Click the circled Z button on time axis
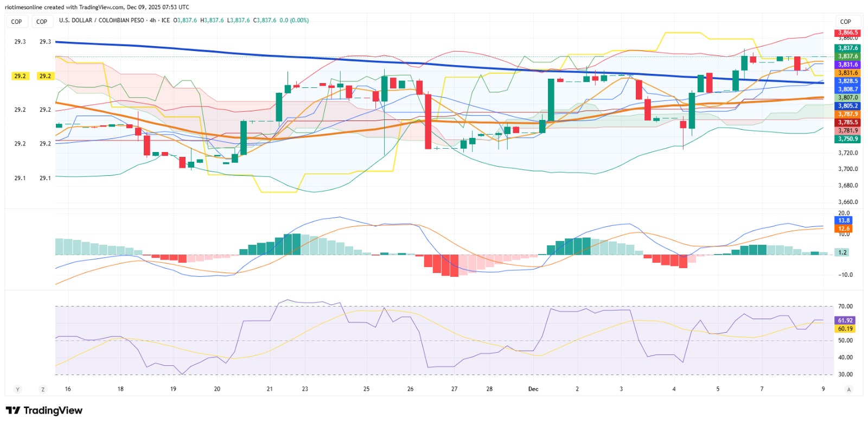868x425 pixels. 43,389
